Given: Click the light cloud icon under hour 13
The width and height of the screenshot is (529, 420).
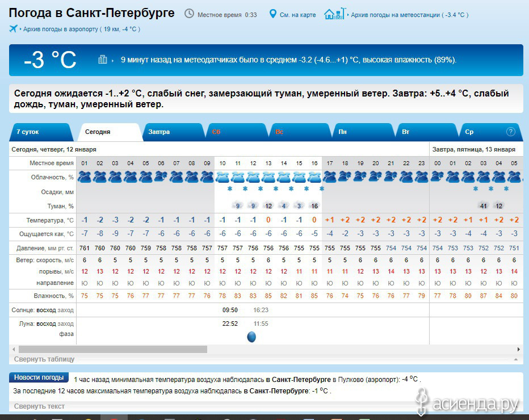Looking at the screenshot, I should (x=268, y=177).
